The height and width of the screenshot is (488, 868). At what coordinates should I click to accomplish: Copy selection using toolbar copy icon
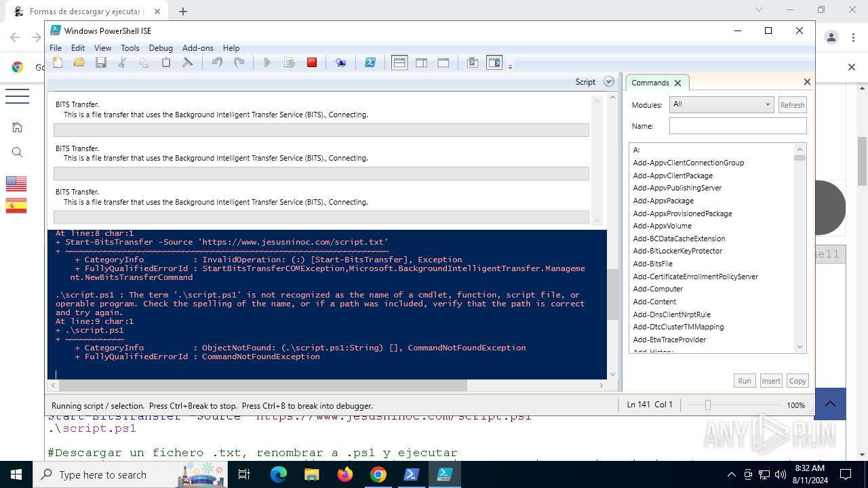point(144,63)
